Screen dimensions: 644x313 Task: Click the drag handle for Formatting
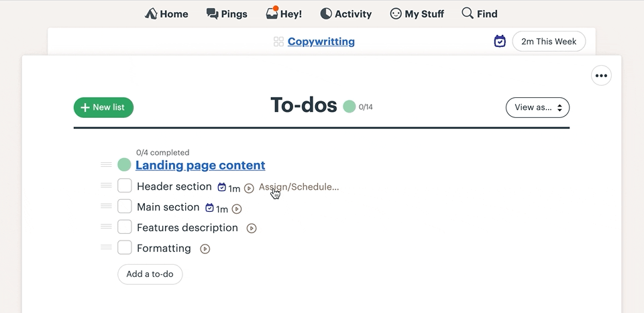coord(106,247)
